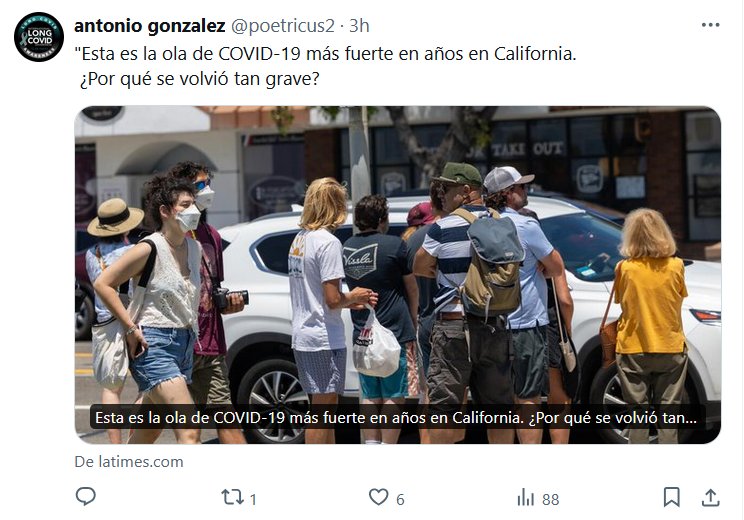Open the three-dot more options menu

[x=710, y=25]
